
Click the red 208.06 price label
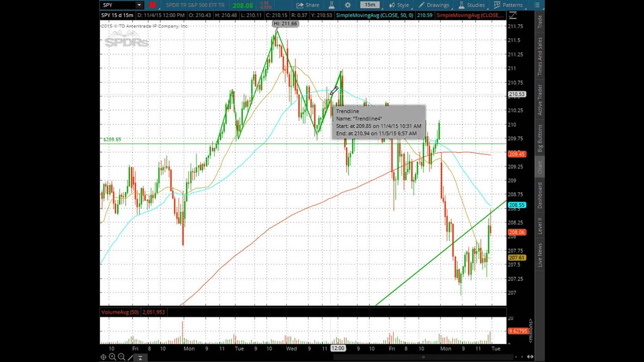point(517,232)
